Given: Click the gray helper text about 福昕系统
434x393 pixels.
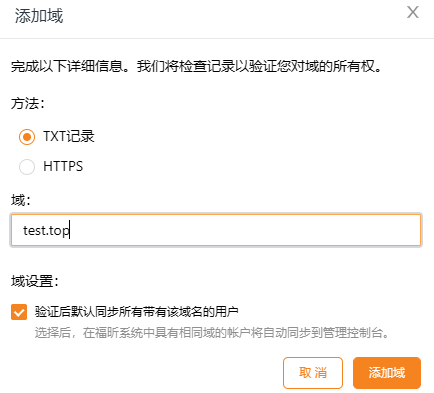Looking at the screenshot, I should (x=212, y=333).
